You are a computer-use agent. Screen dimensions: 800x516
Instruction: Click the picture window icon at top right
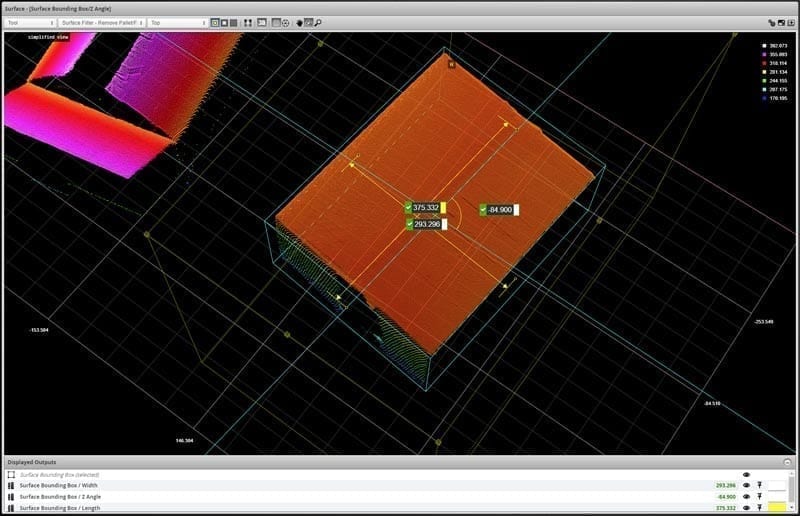(781, 22)
